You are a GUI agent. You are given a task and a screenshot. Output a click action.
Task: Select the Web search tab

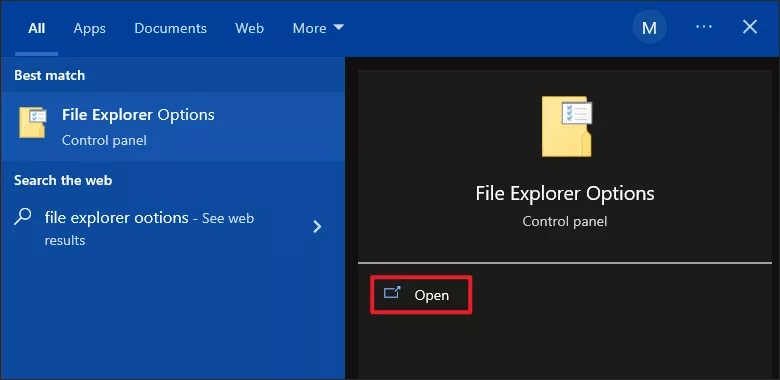[x=249, y=28]
